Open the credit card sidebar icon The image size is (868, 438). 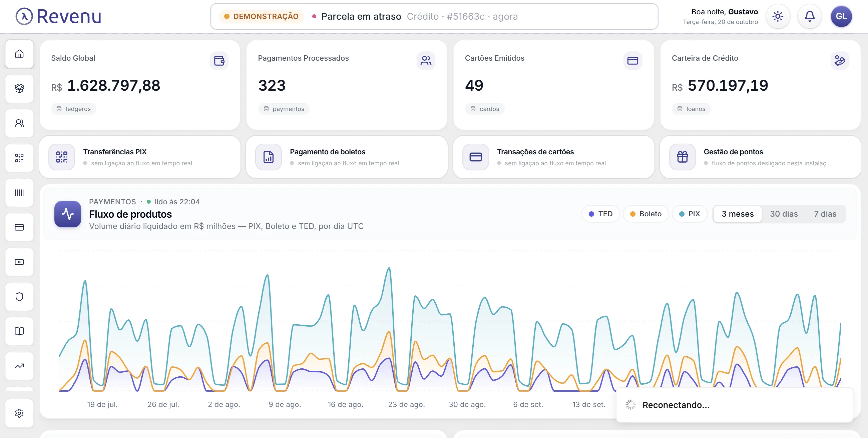point(19,227)
